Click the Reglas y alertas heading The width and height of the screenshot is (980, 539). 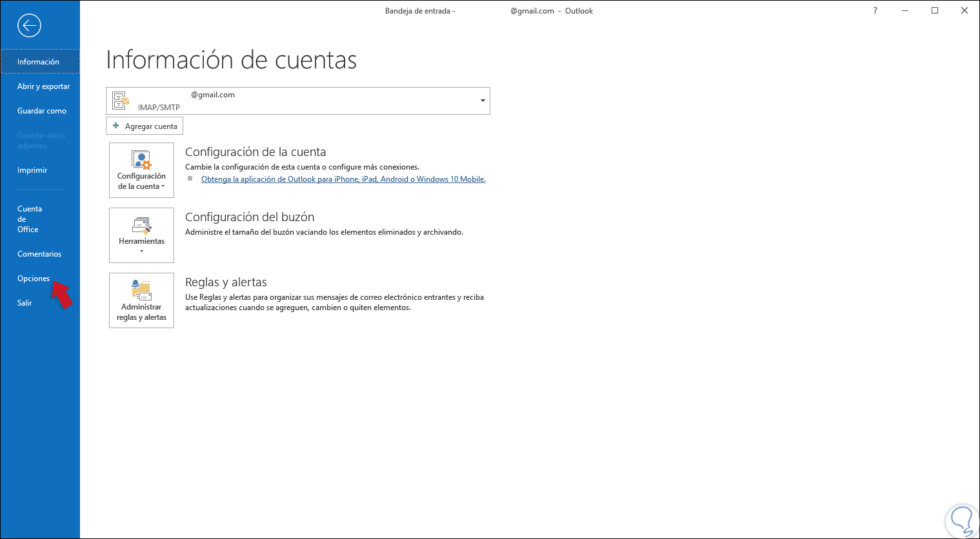[x=226, y=282]
